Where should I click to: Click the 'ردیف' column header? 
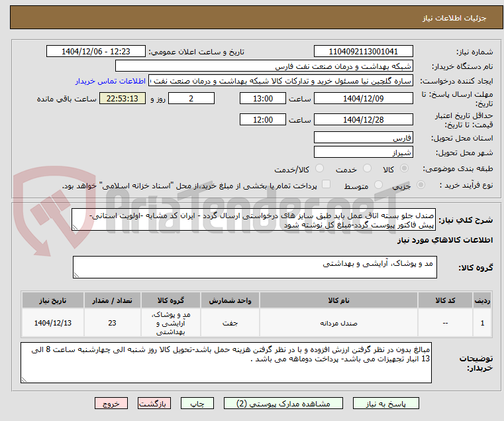click(x=482, y=300)
